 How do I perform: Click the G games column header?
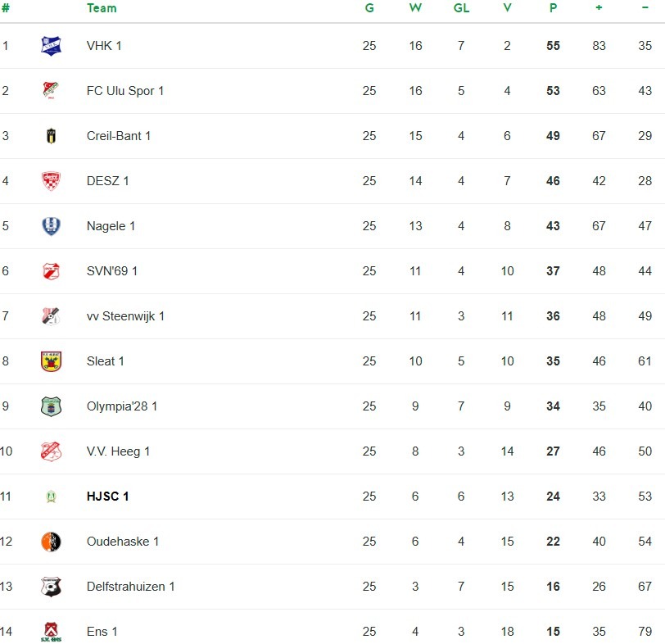tap(369, 8)
